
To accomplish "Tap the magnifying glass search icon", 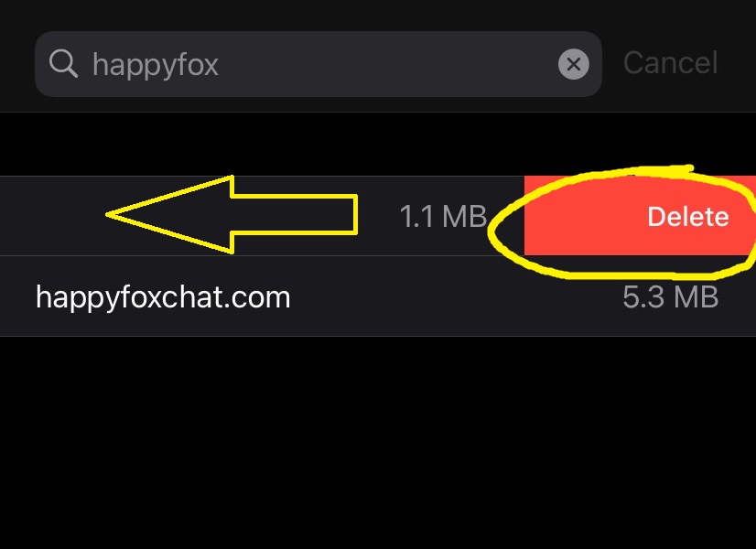I will (63, 64).
